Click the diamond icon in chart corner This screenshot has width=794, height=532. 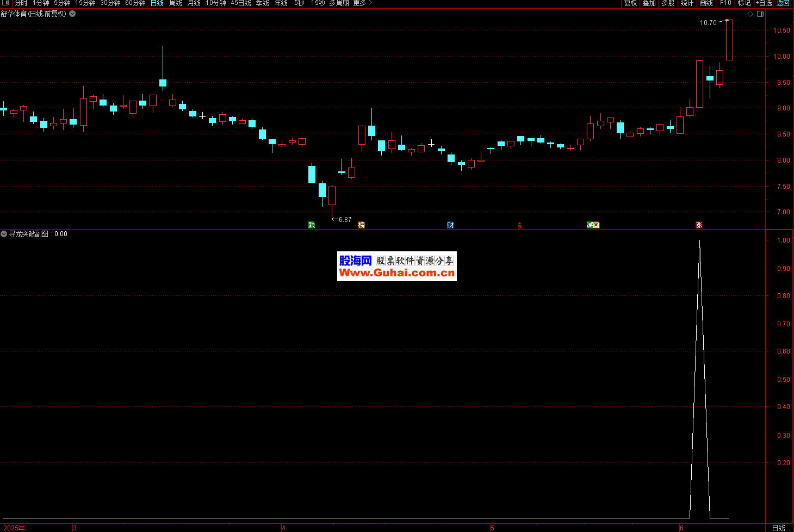(x=750, y=14)
